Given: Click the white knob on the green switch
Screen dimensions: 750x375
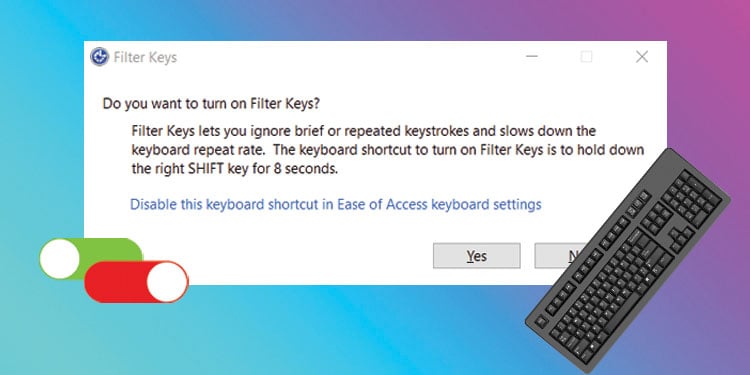Looking at the screenshot, I should click(x=59, y=259).
